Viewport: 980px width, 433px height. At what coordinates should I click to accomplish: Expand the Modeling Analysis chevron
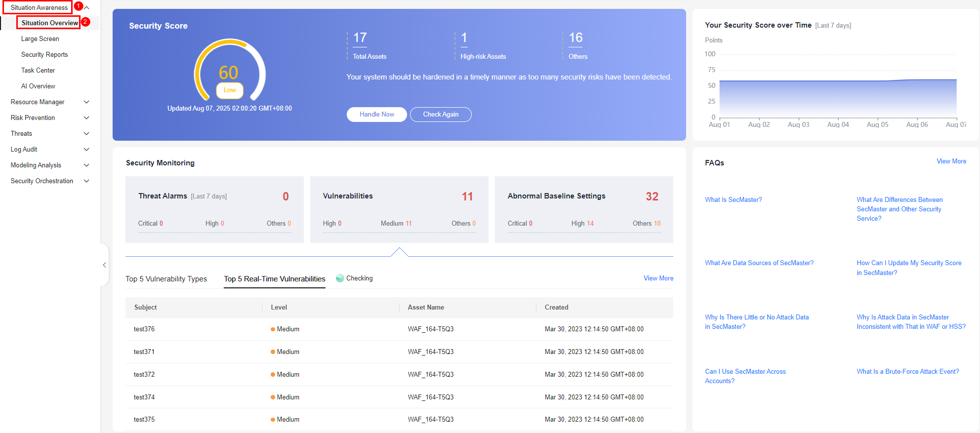click(86, 165)
